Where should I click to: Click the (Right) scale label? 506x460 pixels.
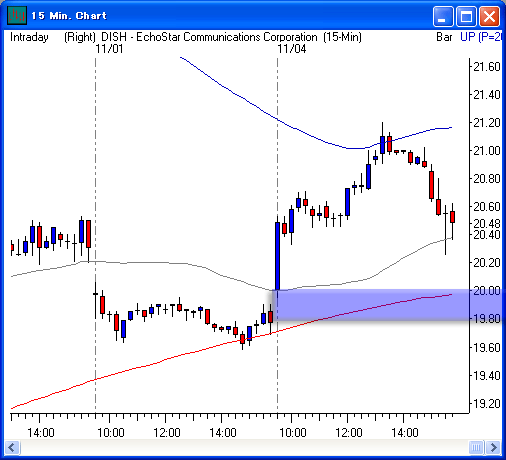(80, 37)
